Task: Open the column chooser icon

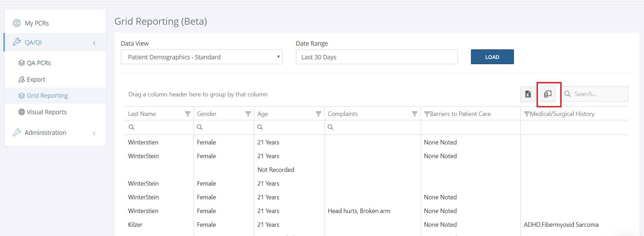Action: [x=548, y=94]
